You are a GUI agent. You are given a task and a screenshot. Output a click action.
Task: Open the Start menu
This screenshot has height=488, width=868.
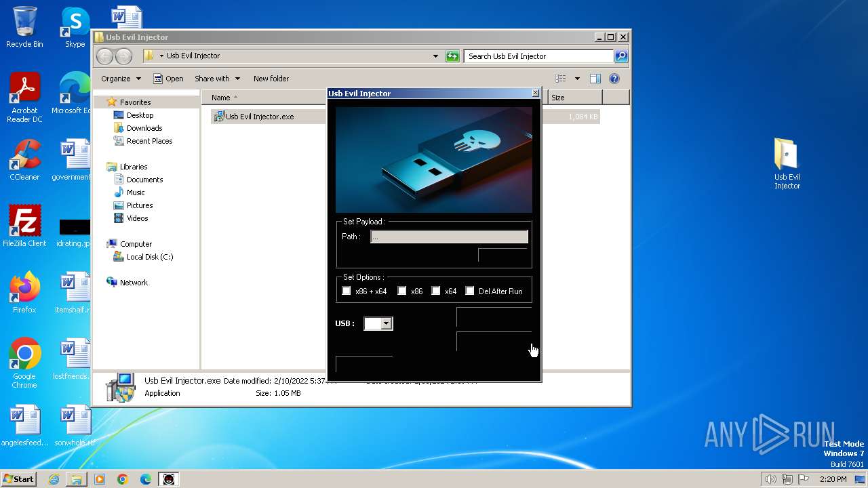19,479
